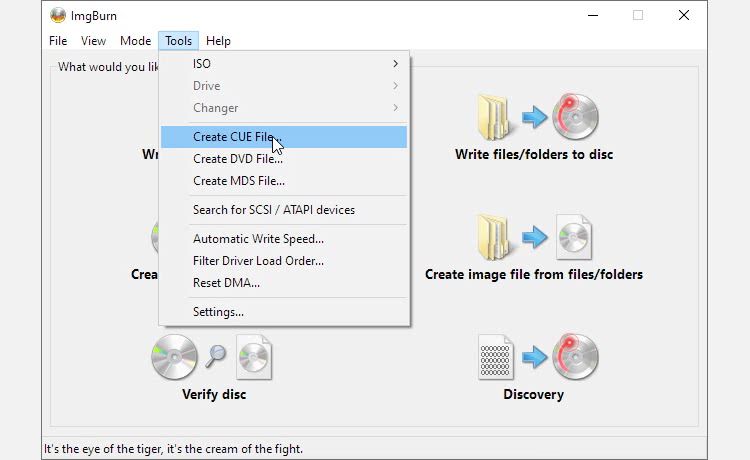
Task: Expand the Drive submenu arrow
Action: [x=396, y=86]
